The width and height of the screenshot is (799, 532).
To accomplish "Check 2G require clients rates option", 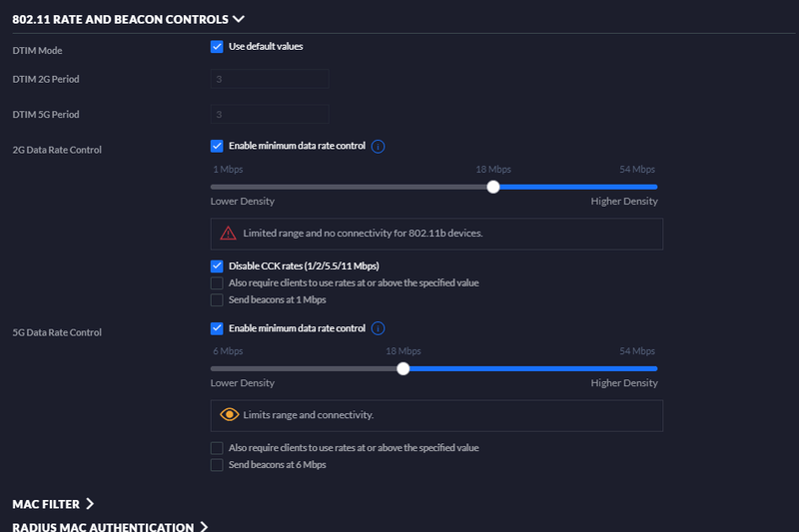I will coord(217,283).
